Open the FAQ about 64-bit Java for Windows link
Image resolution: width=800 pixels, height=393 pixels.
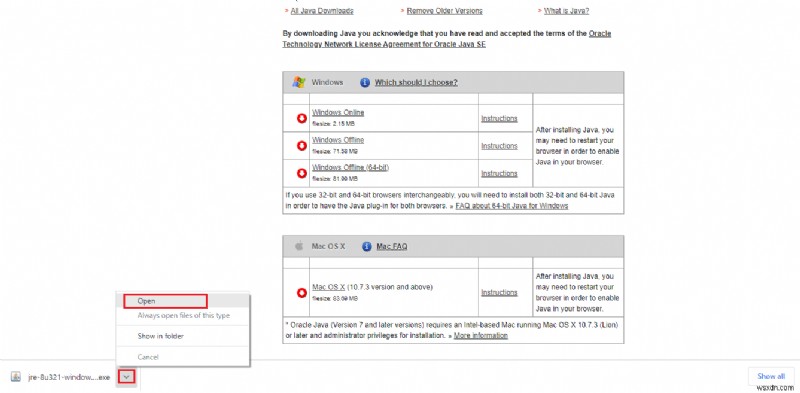pyautogui.click(x=512, y=206)
